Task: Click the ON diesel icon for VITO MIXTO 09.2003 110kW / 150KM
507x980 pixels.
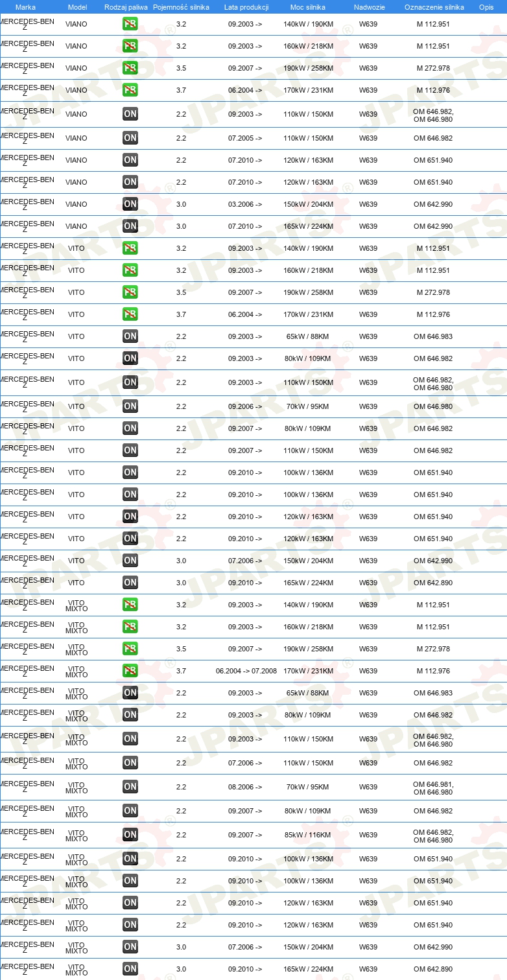Action: 130,739
